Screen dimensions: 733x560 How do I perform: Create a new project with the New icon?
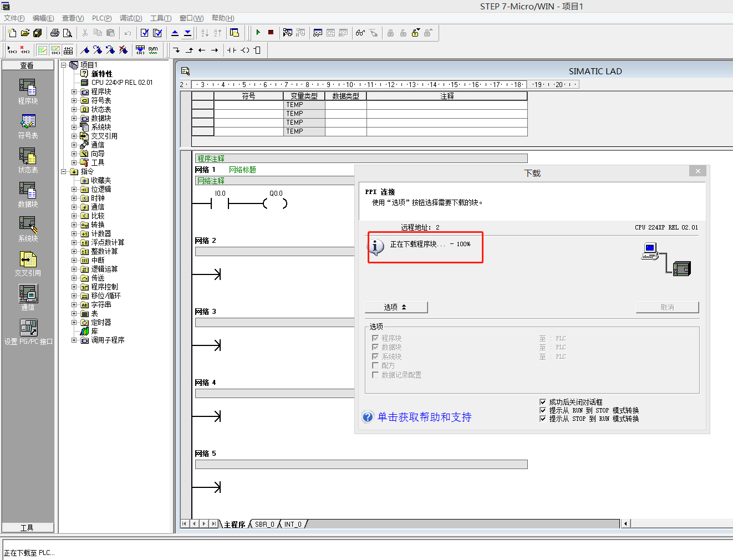click(12, 33)
